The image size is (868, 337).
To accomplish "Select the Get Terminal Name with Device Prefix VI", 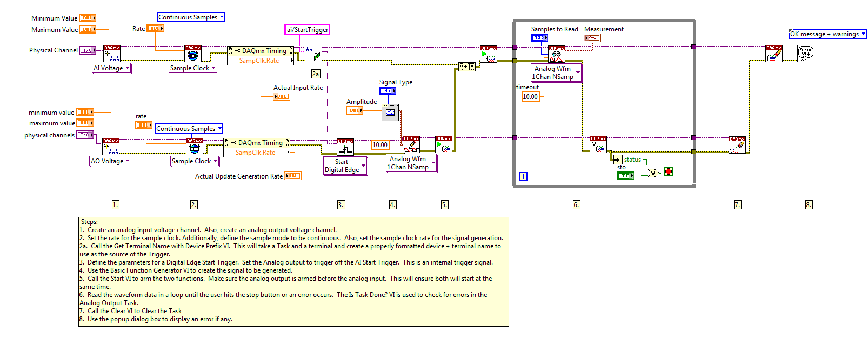I will (313, 54).
